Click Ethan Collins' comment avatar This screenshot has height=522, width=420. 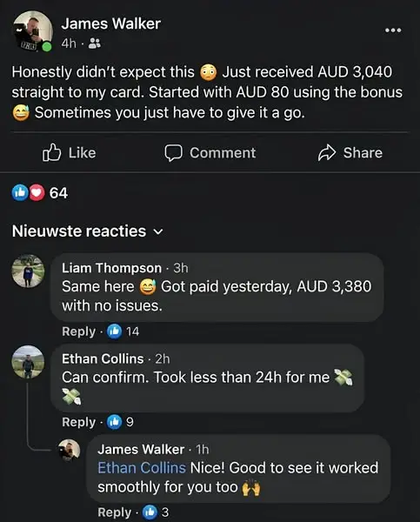tap(28, 362)
